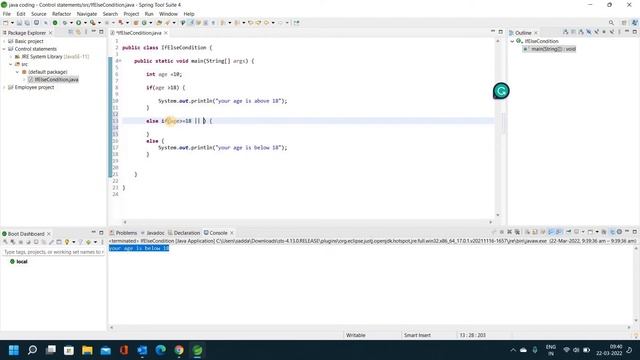Click Remove All Terminated Launches in the Console
Image resolution: width=640 pixels, height=360 pixels.
(x=517, y=232)
